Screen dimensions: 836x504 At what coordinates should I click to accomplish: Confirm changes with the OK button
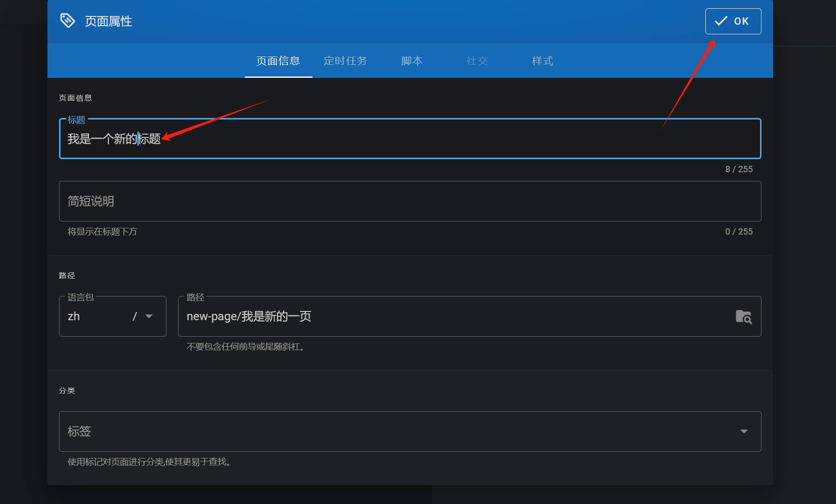coord(732,21)
